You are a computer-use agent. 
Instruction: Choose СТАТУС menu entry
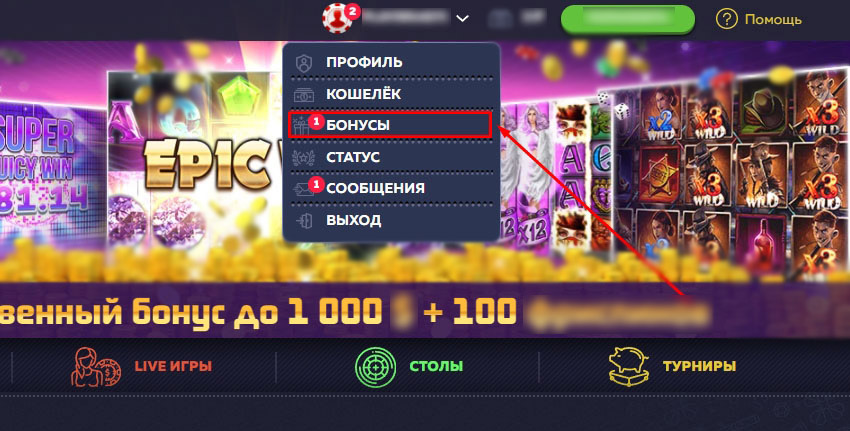point(353,157)
